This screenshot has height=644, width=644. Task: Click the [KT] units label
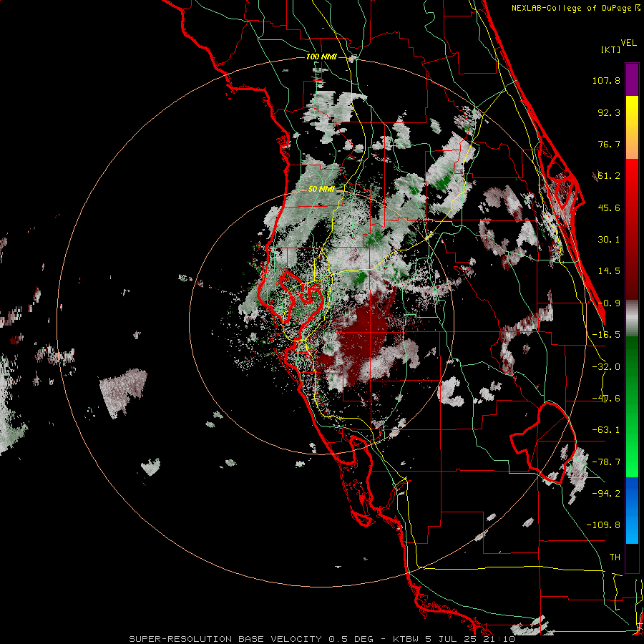click(x=611, y=49)
